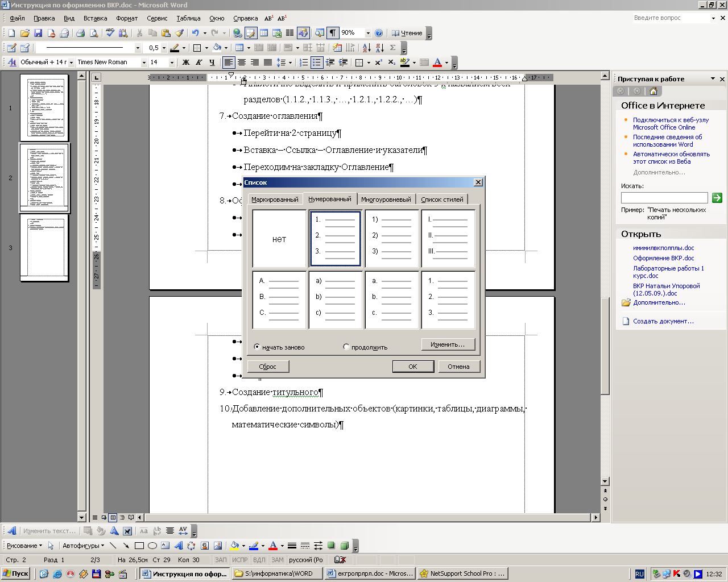Switch to the Список стилей tab
The image size is (728, 582).
point(442,199)
